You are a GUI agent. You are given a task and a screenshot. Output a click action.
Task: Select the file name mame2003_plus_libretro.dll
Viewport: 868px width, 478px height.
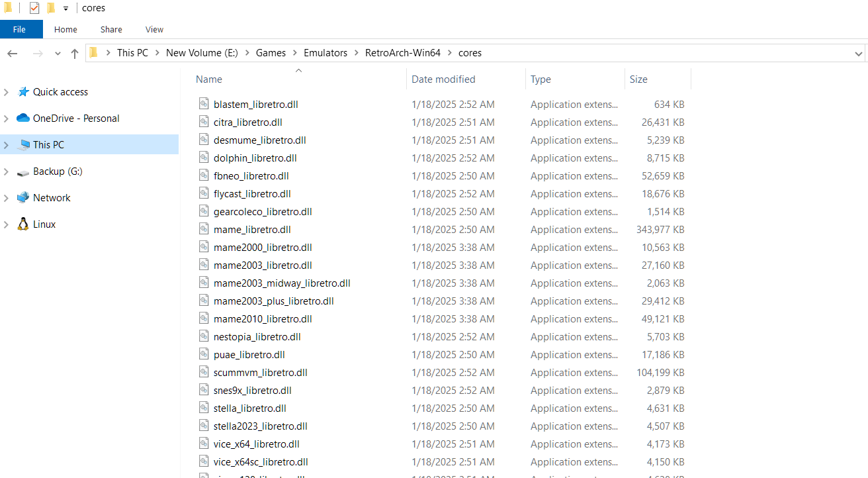(273, 301)
